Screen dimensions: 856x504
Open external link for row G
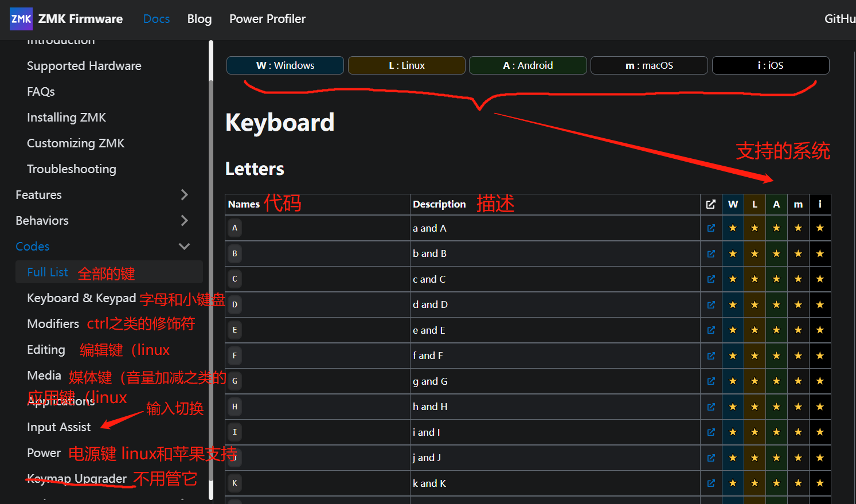pyautogui.click(x=711, y=381)
